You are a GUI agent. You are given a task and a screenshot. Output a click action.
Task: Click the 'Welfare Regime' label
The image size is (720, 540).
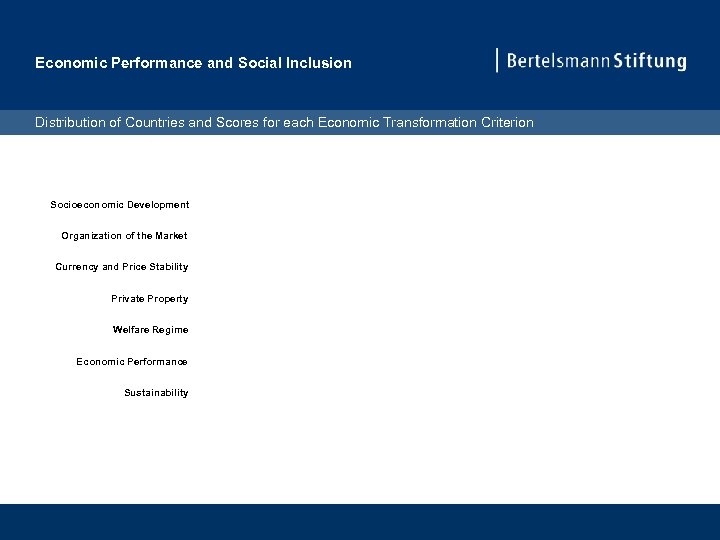[x=151, y=330]
